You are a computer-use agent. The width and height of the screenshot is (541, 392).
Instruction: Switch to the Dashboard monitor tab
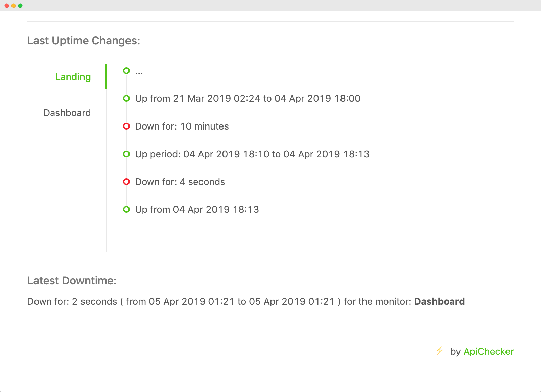[x=67, y=113]
